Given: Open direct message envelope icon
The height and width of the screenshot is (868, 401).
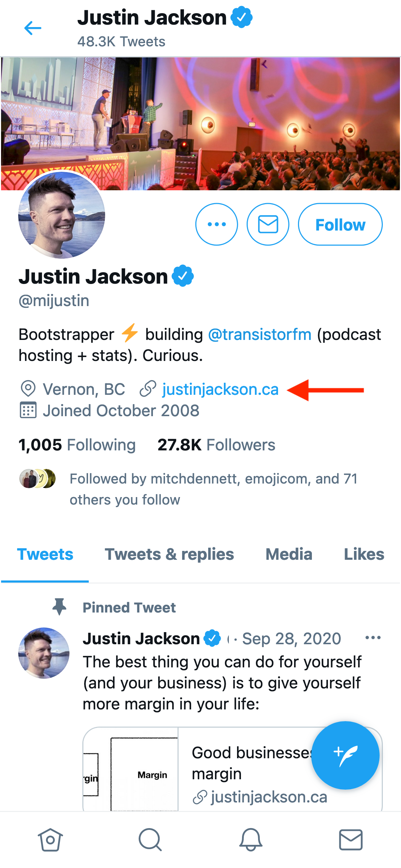Looking at the screenshot, I should click(268, 224).
